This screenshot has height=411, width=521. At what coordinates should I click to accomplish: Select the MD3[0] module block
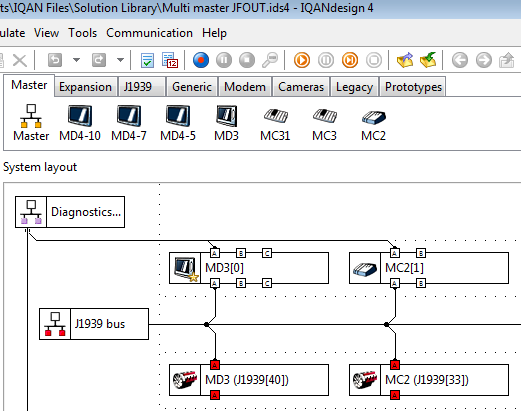pos(249,268)
